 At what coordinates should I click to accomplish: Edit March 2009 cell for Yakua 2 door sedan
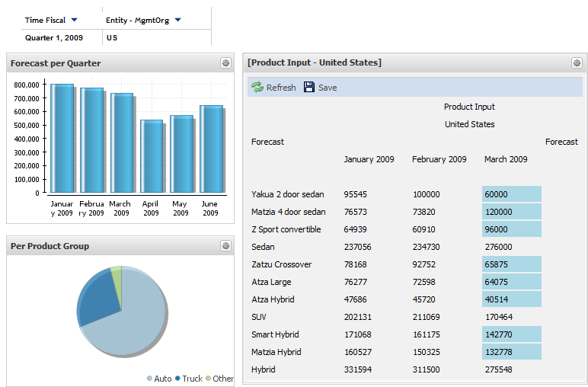[511, 194]
